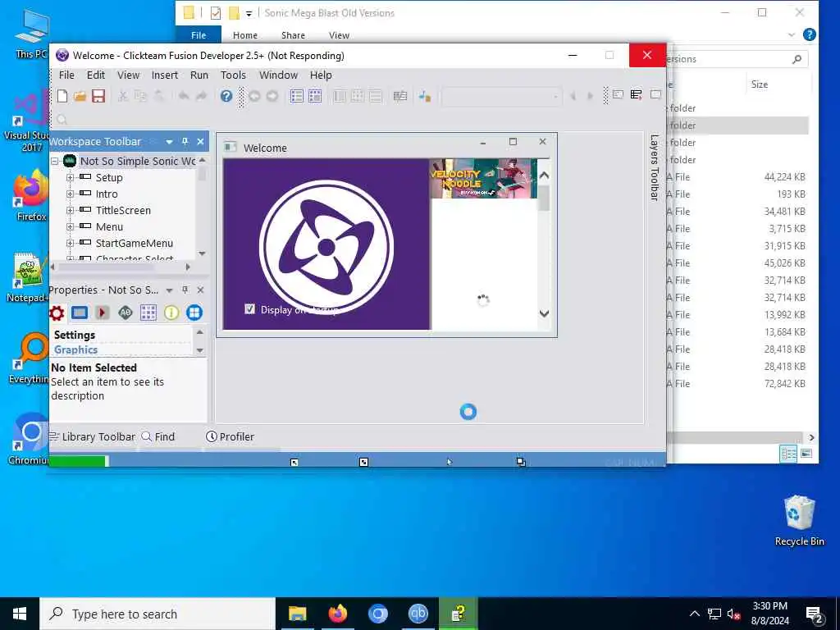Screen dimensions: 840x630
Task: Close the Properties panel
Action: pos(200,290)
